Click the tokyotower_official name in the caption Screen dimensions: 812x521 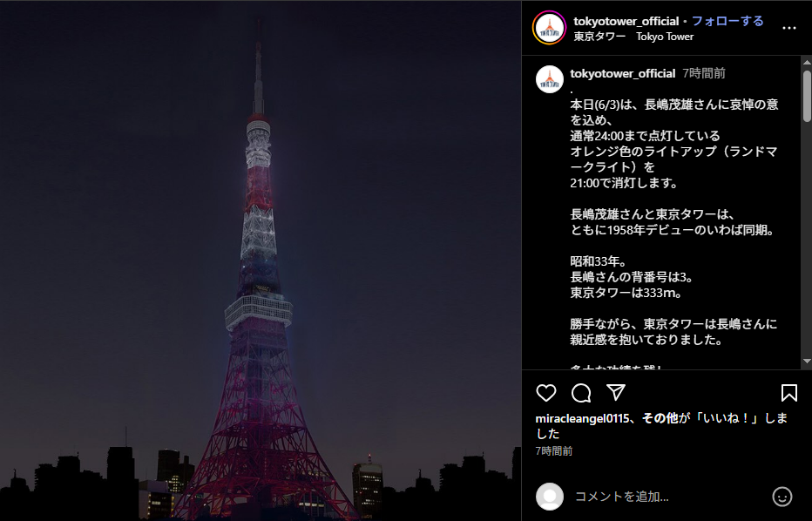pos(622,73)
